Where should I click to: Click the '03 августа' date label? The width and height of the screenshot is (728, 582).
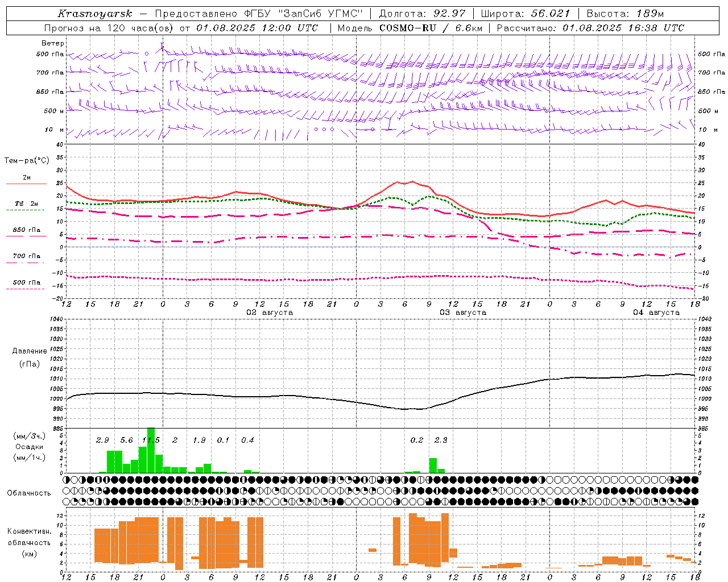pos(463,313)
